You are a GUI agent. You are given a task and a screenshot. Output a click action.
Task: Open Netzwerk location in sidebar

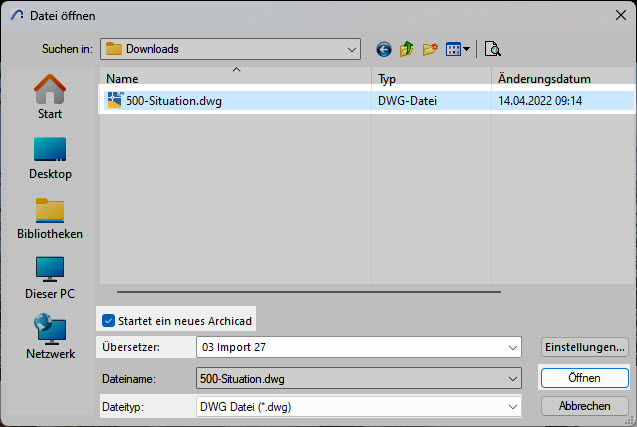[x=50, y=337]
